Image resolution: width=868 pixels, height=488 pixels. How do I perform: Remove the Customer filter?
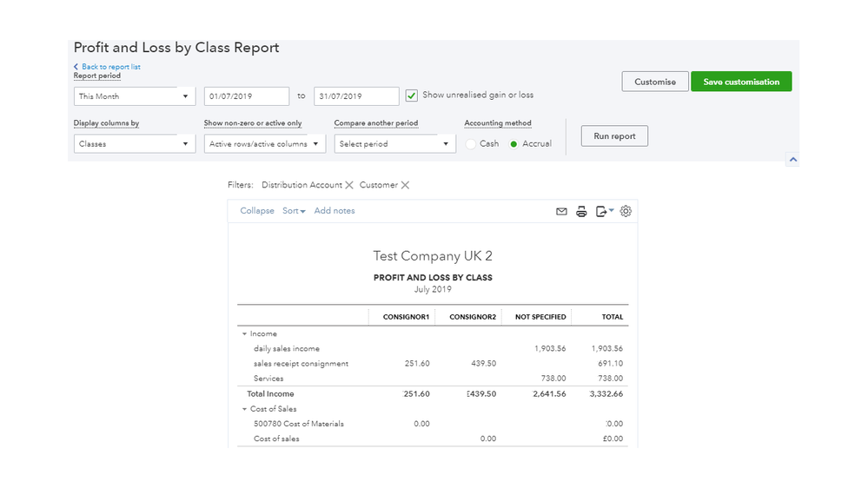pyautogui.click(x=405, y=185)
